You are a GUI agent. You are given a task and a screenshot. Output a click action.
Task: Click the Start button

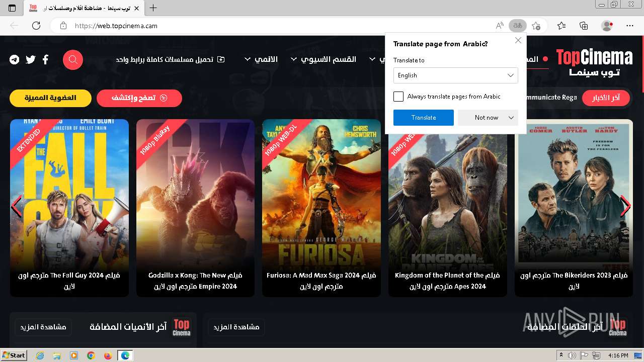tap(14, 355)
